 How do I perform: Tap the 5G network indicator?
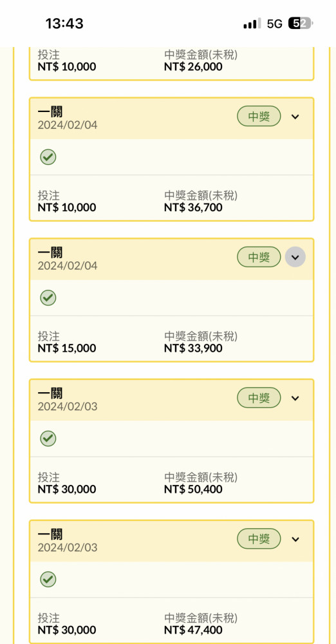coord(274,24)
